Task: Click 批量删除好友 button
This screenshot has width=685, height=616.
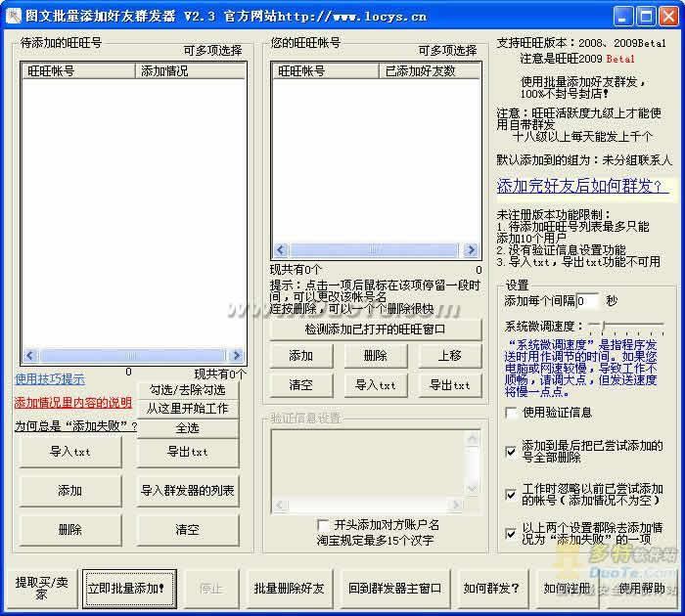Action: (x=289, y=589)
